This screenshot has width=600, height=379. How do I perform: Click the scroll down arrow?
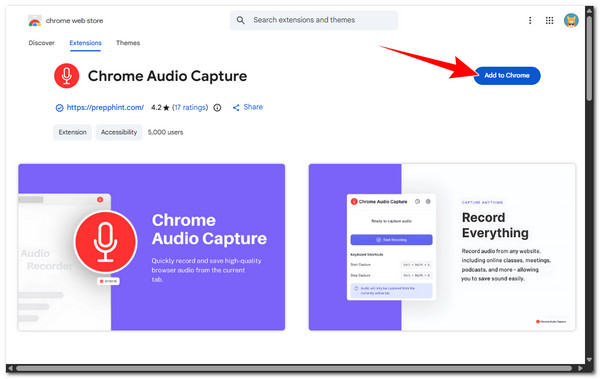click(x=590, y=359)
